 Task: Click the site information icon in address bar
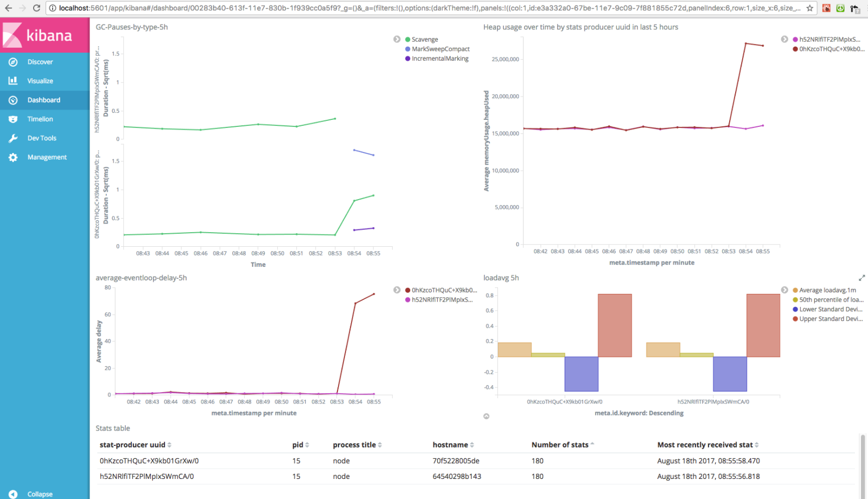click(x=53, y=8)
